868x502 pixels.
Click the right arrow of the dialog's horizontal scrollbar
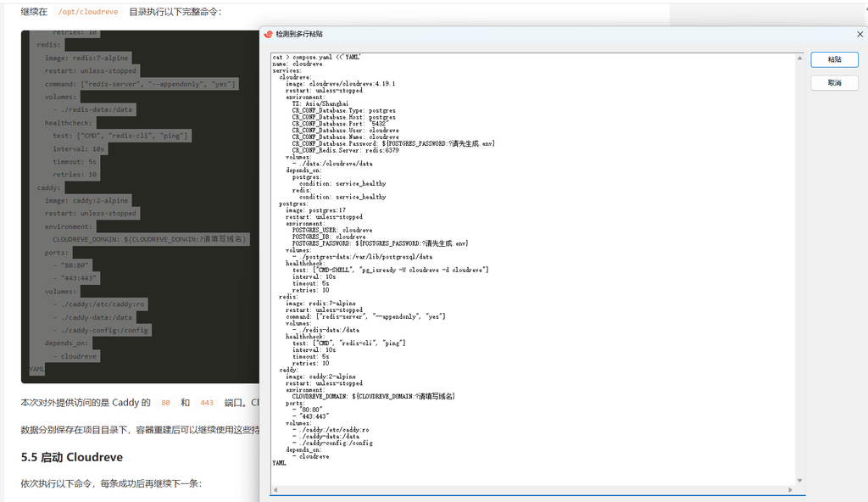pos(790,490)
